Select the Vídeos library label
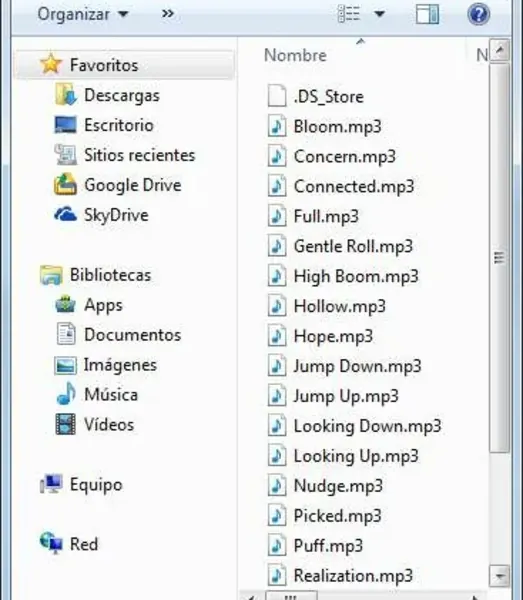 coord(109,424)
